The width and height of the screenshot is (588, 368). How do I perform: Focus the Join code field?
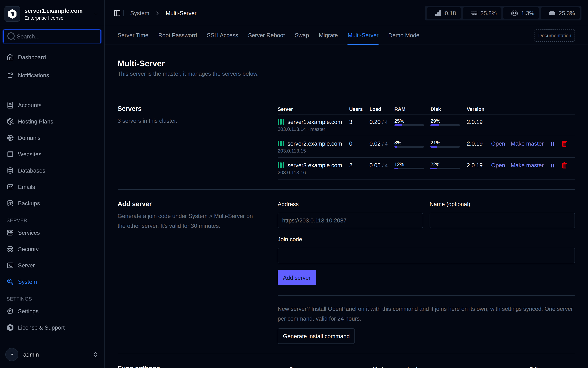[x=426, y=256]
